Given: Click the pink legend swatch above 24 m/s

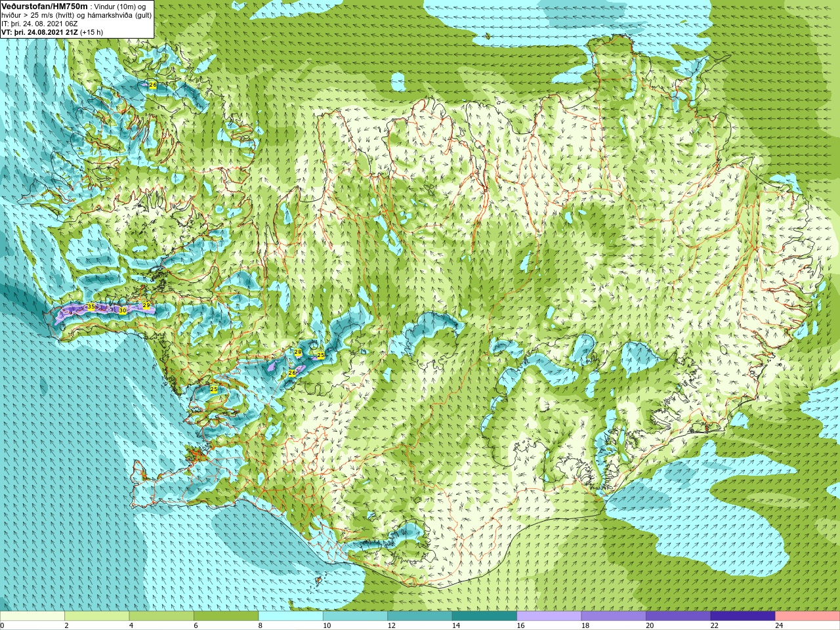Looking at the screenshot, I should tap(808, 616).
